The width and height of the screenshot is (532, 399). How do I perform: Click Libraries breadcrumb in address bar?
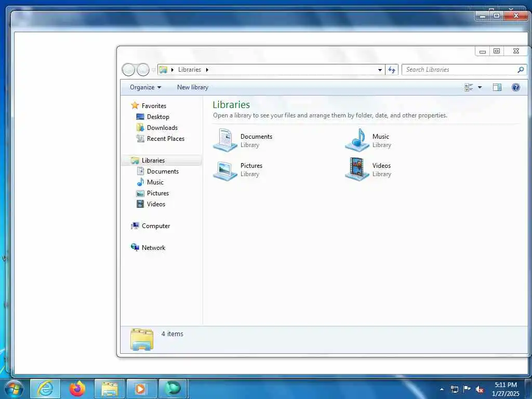(x=189, y=70)
